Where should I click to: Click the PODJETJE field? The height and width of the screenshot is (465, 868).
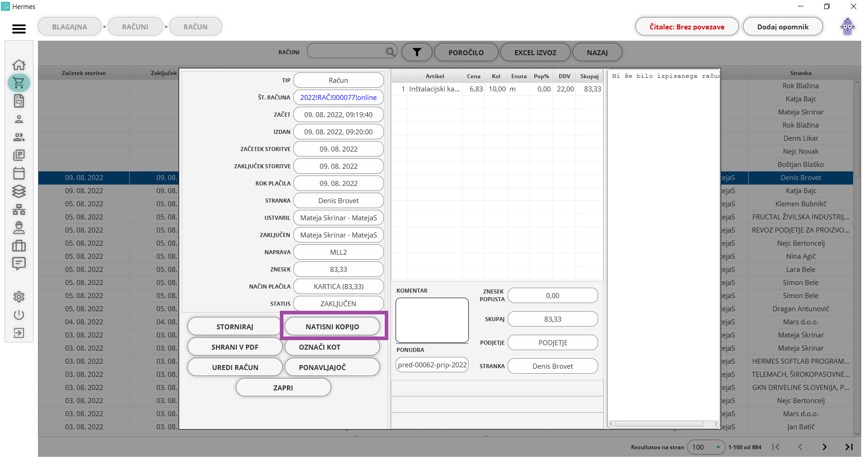click(x=553, y=342)
